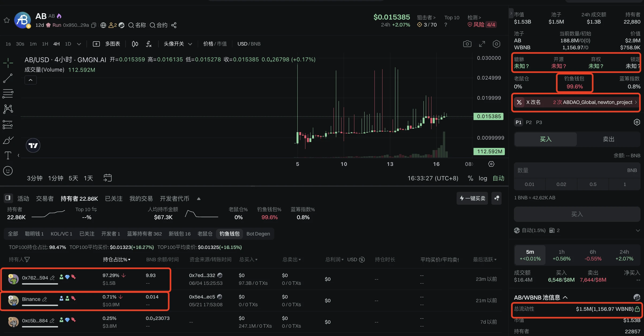
Task: Click the 买入 buy button
Action: pos(576,214)
